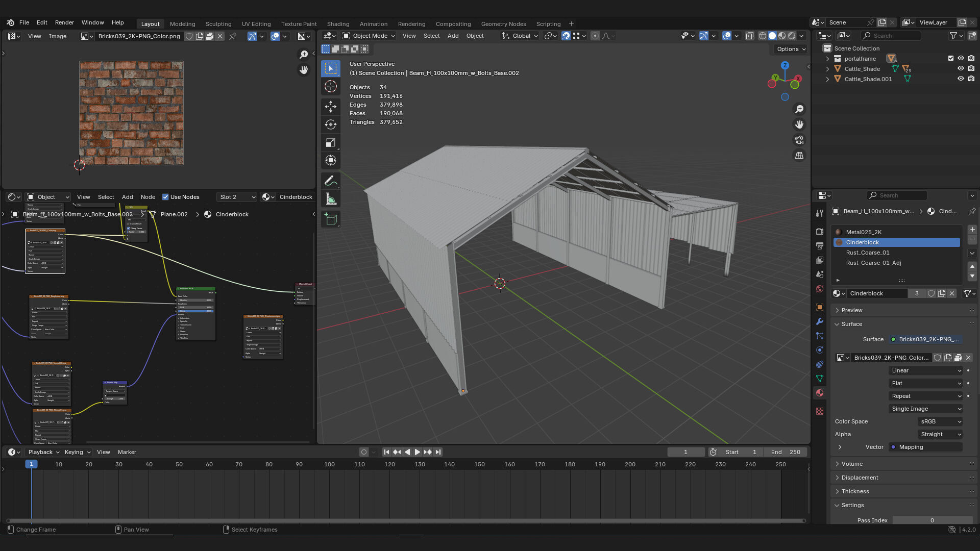The height and width of the screenshot is (551, 980).
Task: Open the Render properties tab
Action: pos(820,231)
